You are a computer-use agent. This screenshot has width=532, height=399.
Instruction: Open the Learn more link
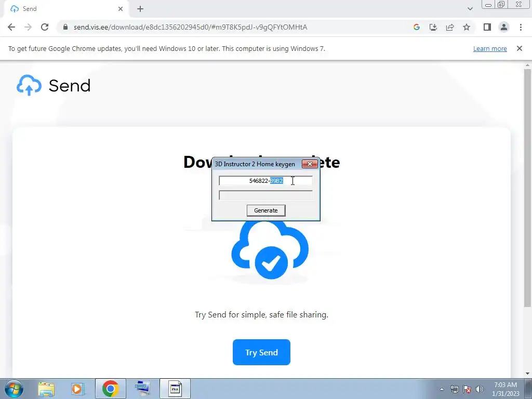[x=490, y=48]
